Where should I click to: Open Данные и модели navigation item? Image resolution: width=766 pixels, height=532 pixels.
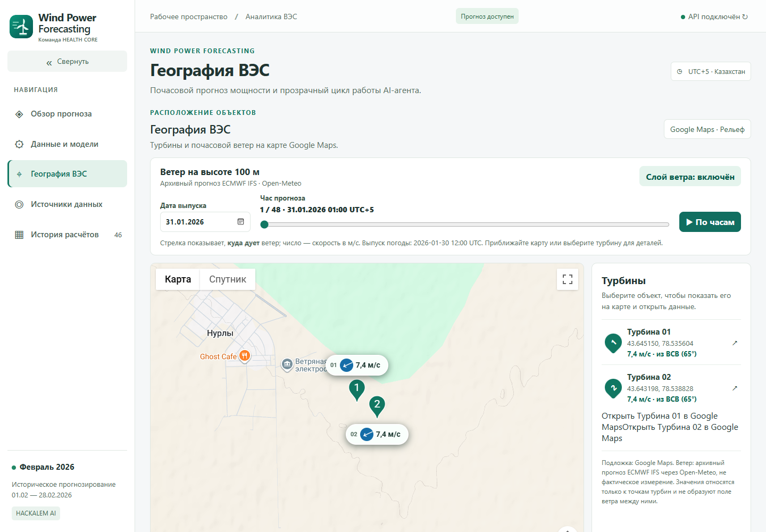coord(67,144)
